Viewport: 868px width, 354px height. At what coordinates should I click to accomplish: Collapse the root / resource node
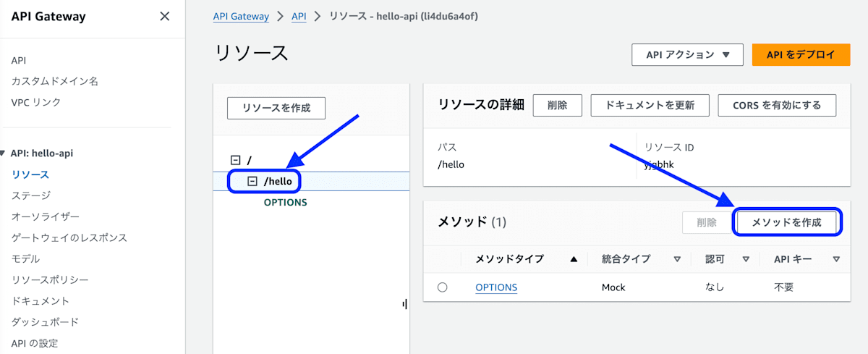pyautogui.click(x=235, y=160)
